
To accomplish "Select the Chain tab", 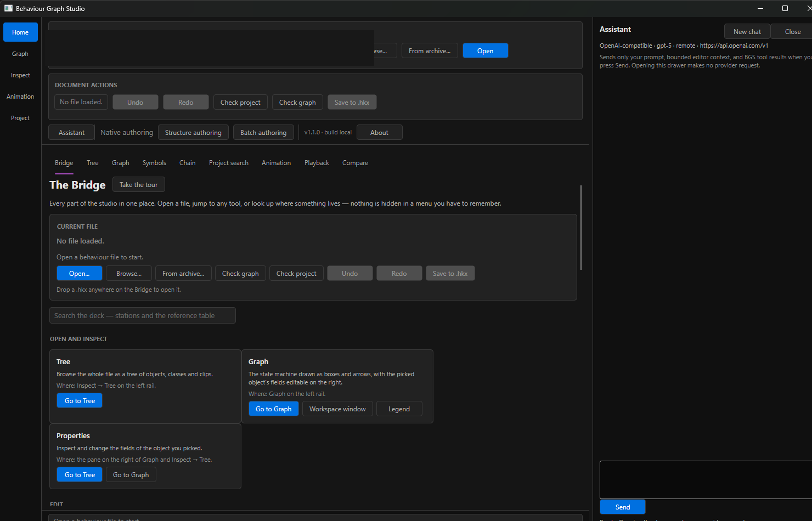I will [x=188, y=163].
